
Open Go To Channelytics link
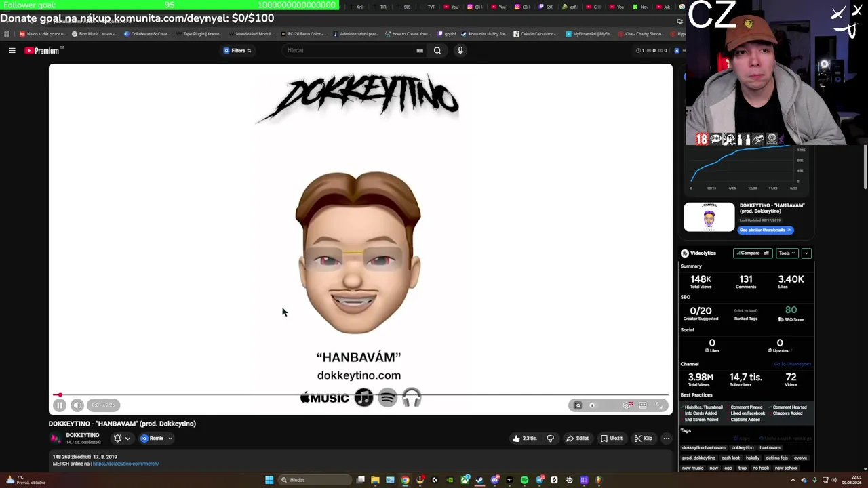[792, 365]
